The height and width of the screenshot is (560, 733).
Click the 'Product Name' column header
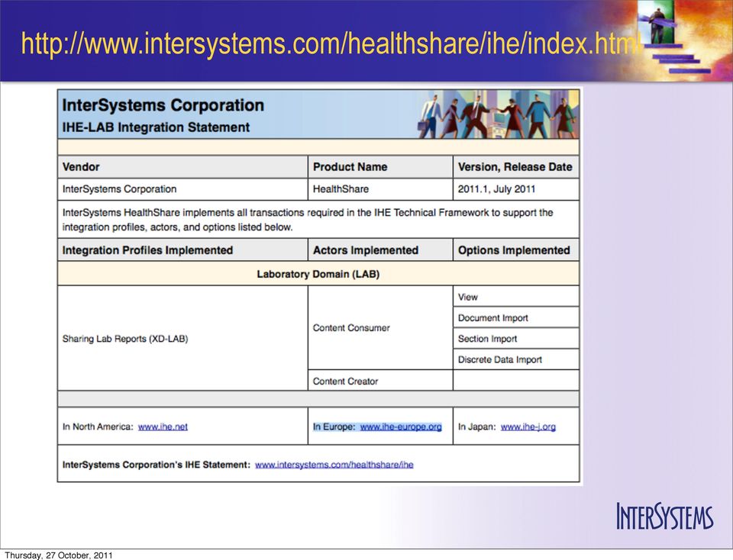(x=380, y=167)
